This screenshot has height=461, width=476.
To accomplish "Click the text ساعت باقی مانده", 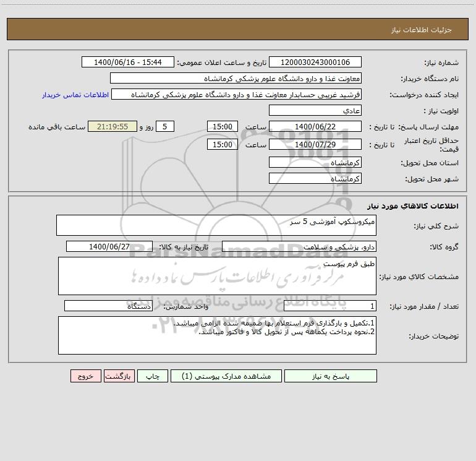I will tap(57, 127).
